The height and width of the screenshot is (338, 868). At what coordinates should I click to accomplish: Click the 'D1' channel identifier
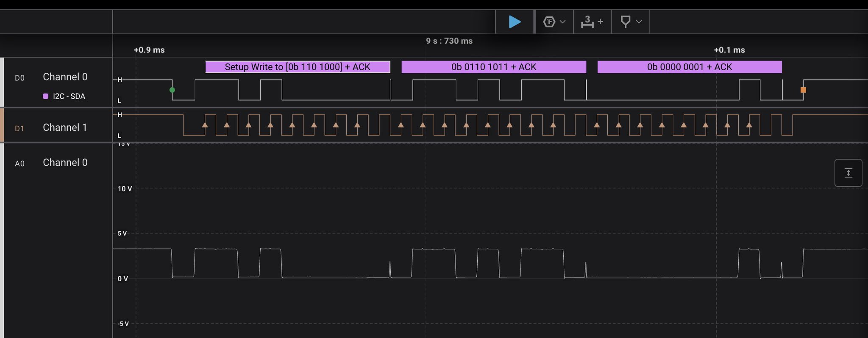pyautogui.click(x=19, y=128)
